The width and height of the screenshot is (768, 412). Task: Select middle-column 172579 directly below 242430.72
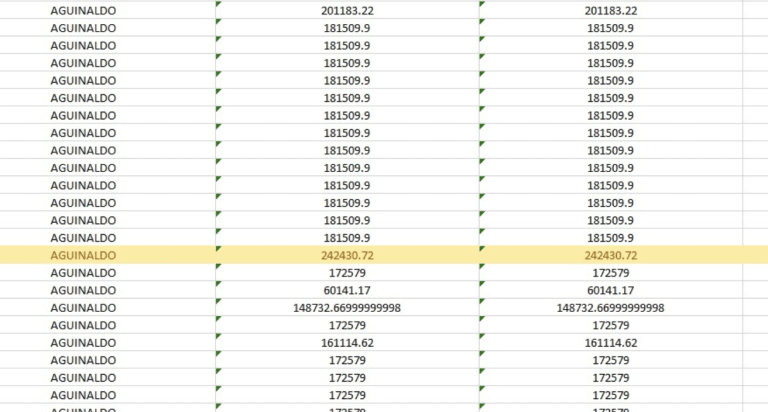coord(347,273)
